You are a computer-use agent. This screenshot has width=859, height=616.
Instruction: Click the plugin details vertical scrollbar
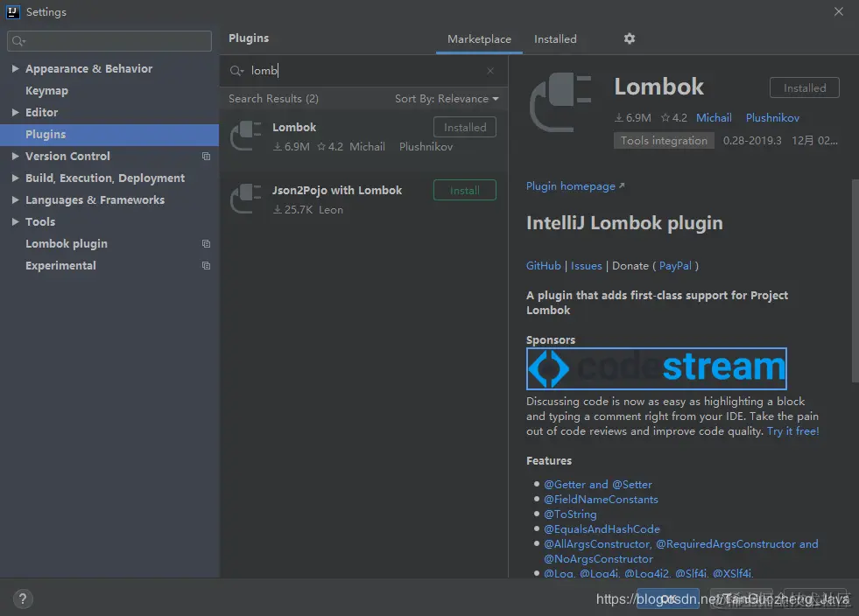[855, 281]
